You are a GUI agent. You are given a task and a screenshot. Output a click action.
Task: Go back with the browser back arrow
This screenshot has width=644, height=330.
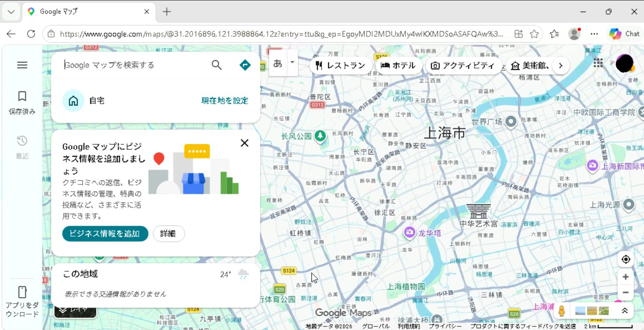coord(11,34)
